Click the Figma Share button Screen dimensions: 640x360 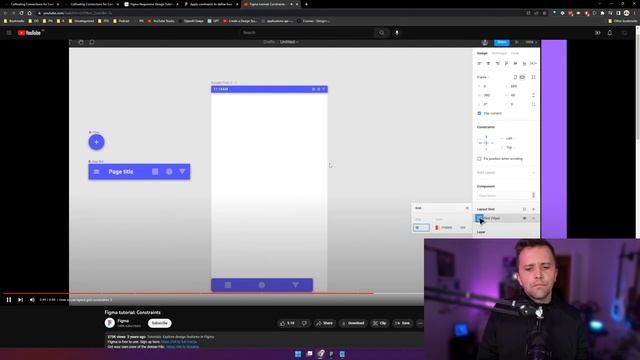(502, 42)
